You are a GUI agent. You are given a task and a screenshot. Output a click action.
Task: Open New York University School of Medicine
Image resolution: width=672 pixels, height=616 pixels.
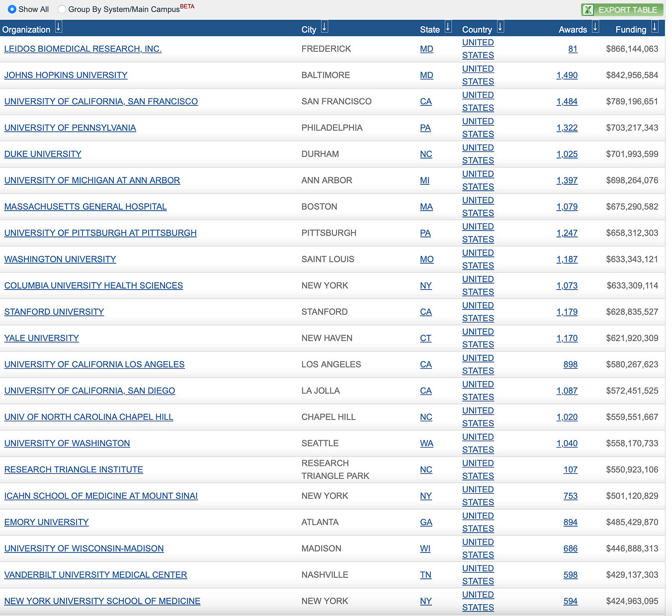102,602
